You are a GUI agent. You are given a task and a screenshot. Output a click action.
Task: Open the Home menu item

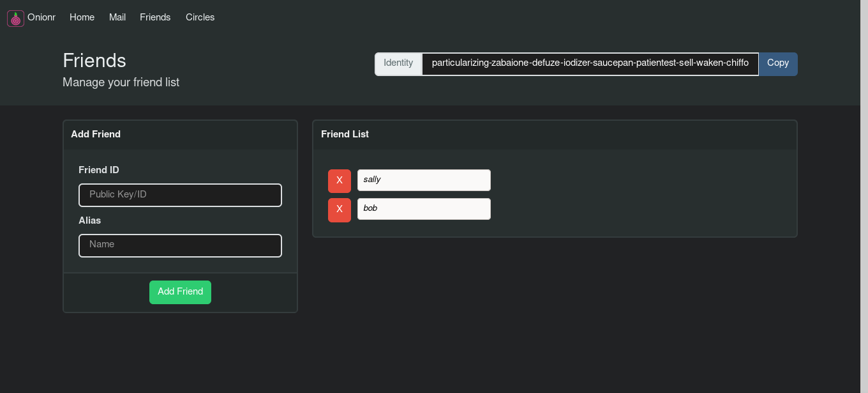(x=82, y=17)
